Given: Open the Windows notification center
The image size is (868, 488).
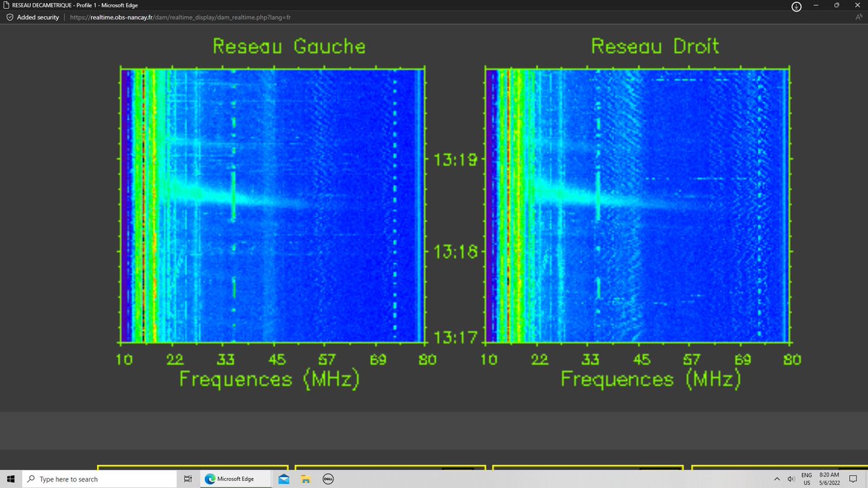Looking at the screenshot, I should 853,479.
